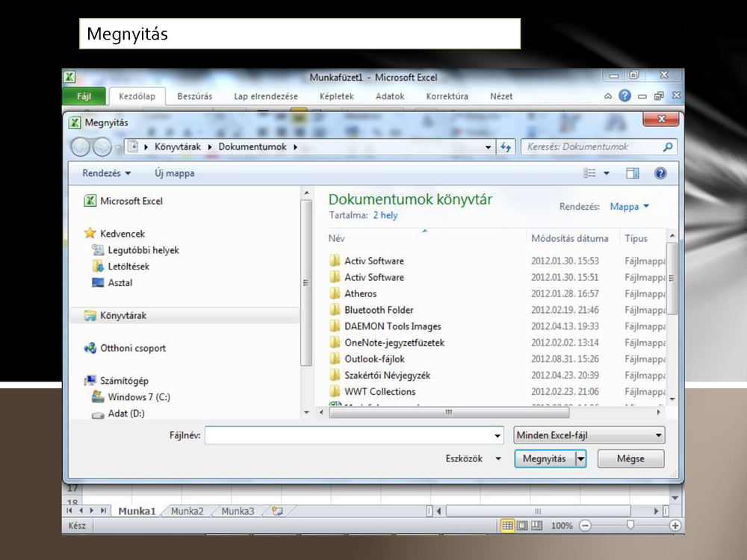The width and height of the screenshot is (747, 560).
Task: Open the Windows 7 (C:) drive
Action: (131, 397)
